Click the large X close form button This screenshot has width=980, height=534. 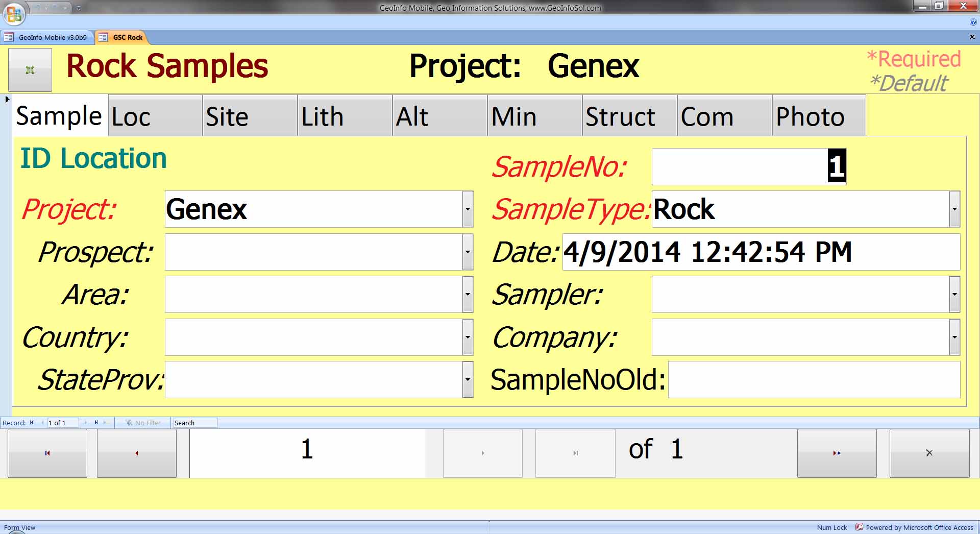[929, 453]
